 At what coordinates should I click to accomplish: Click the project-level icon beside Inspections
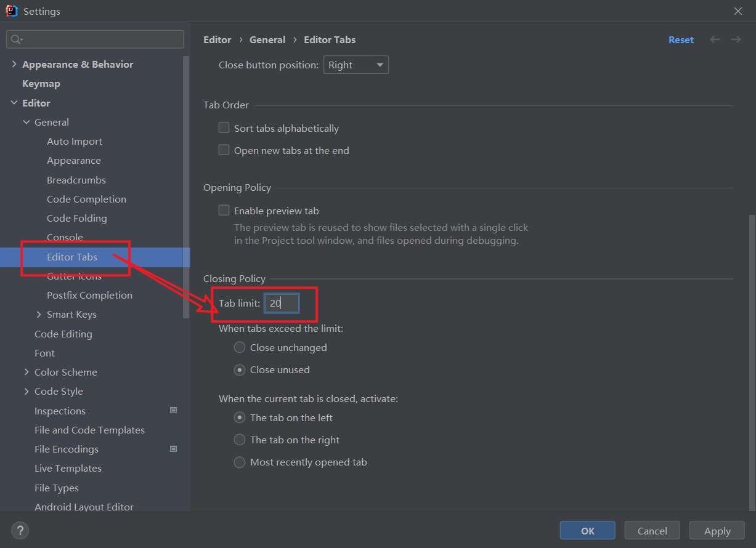coord(173,410)
